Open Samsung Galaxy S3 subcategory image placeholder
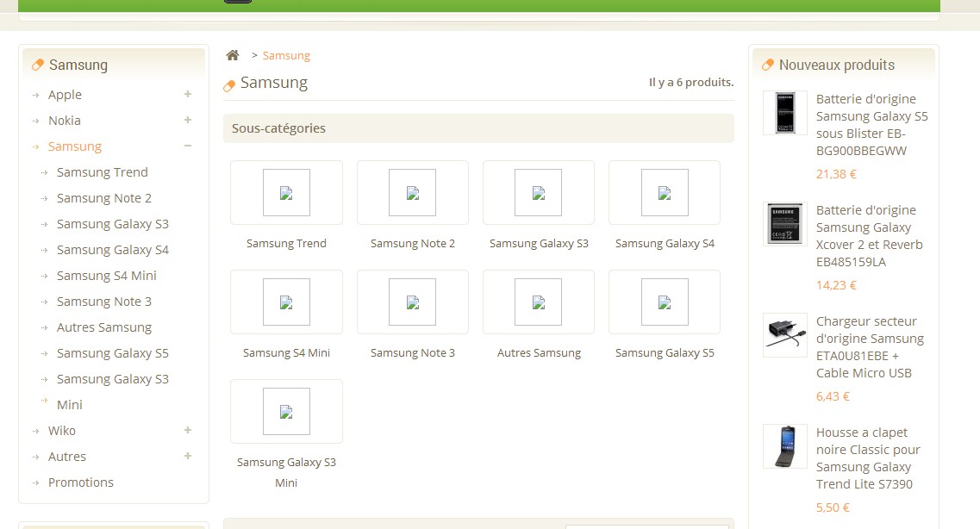This screenshot has width=980, height=529. [x=538, y=192]
